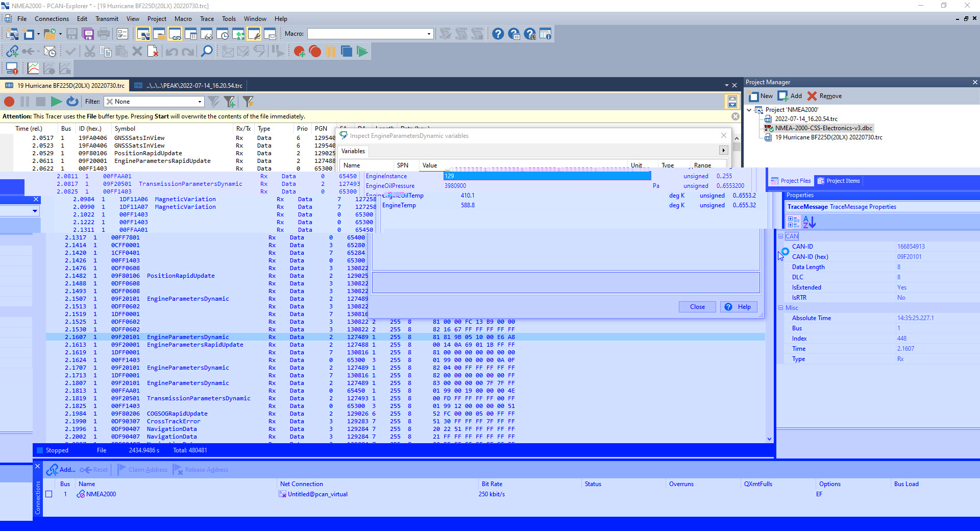Click the Copy icon in the edit toolbar
The image size is (980, 531).
tap(106, 52)
